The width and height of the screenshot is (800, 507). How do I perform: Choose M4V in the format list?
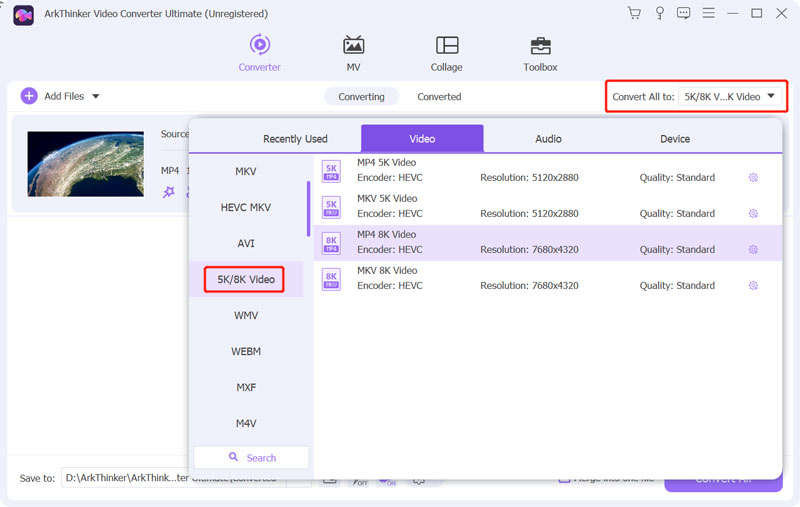tap(246, 423)
